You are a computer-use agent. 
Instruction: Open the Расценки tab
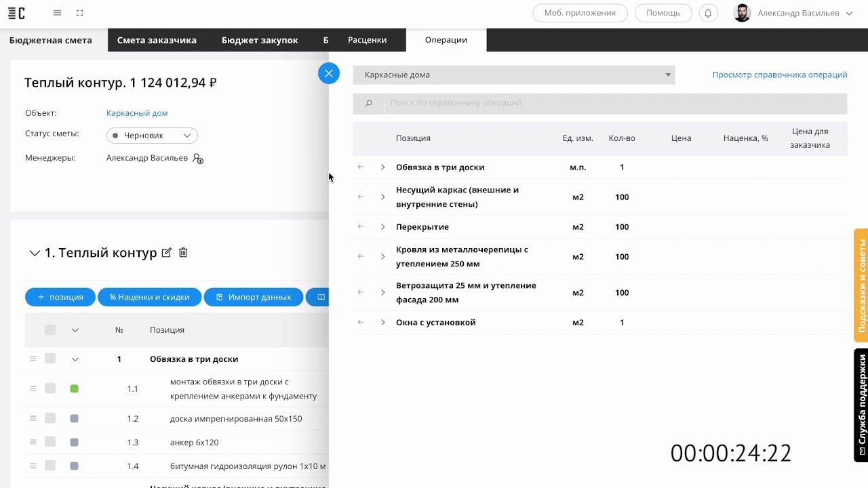coord(367,40)
